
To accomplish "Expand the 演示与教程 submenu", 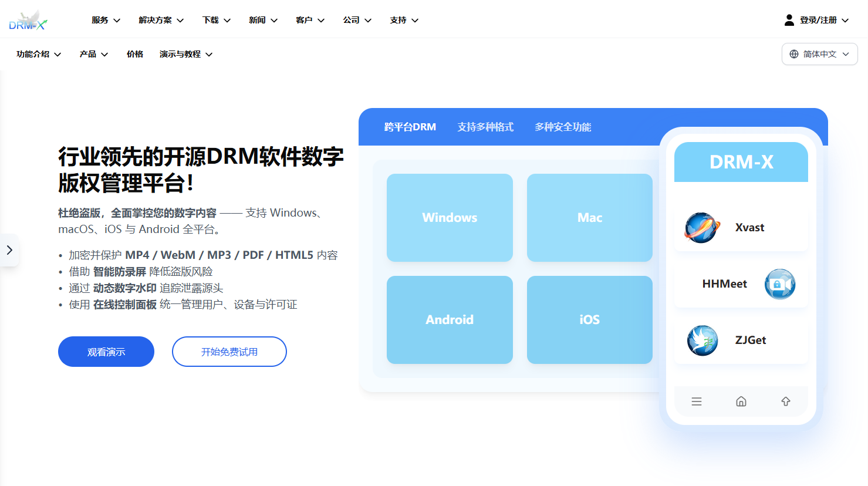I will [x=186, y=54].
